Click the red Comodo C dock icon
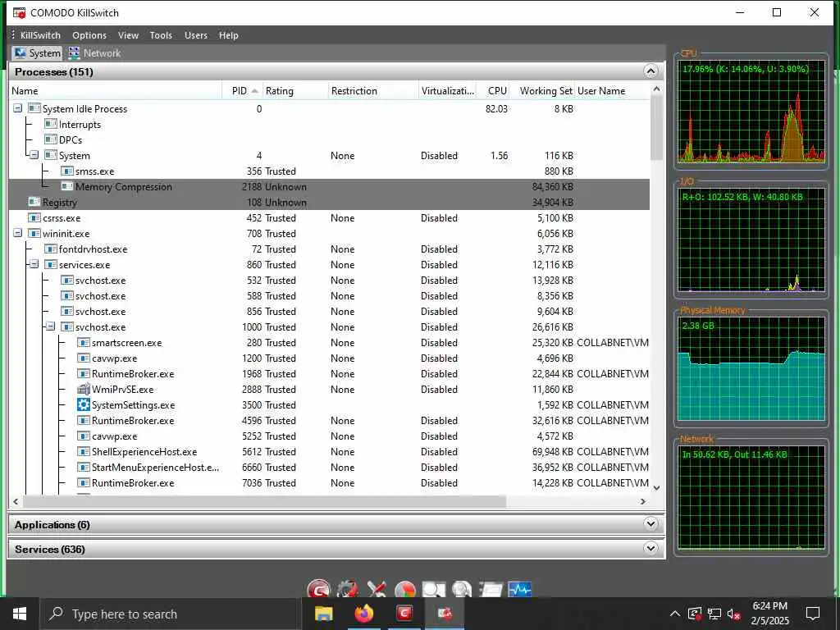The width and height of the screenshot is (840, 630). [x=319, y=589]
